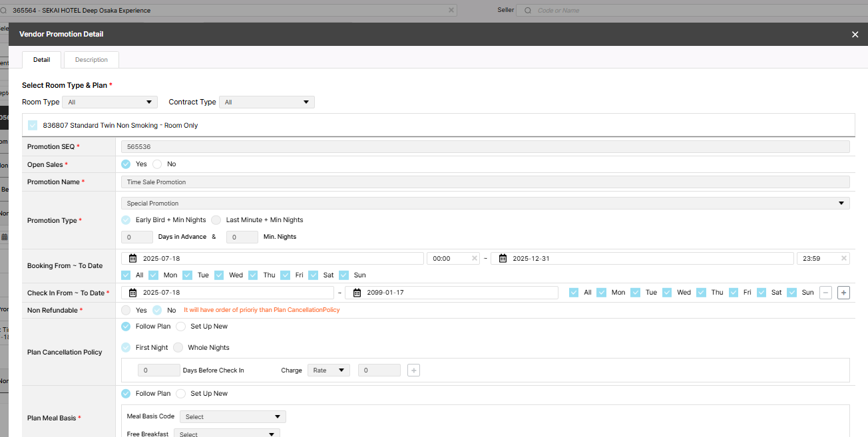Clear the 23:59 booking end time
Viewport: 868px width, 437px height.
(x=844, y=258)
